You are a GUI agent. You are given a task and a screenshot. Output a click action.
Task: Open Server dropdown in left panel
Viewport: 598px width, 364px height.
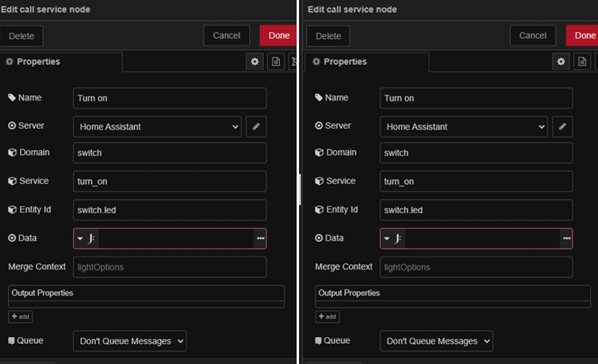click(x=157, y=126)
